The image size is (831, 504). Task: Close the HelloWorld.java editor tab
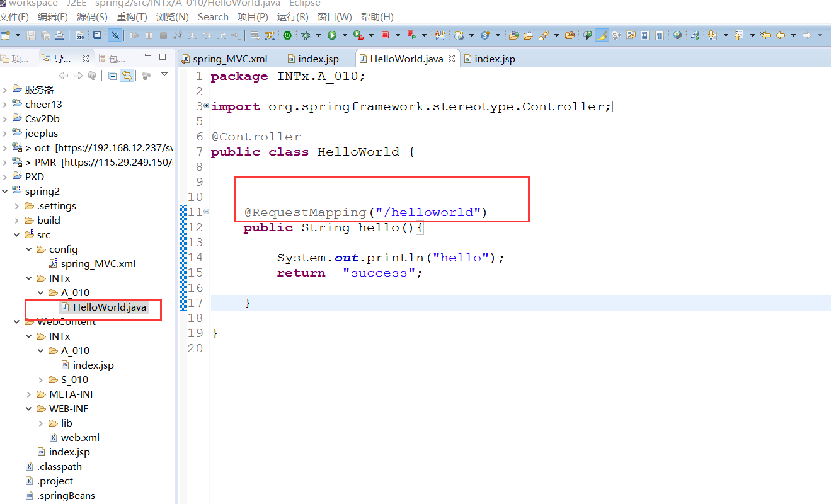[x=451, y=59]
